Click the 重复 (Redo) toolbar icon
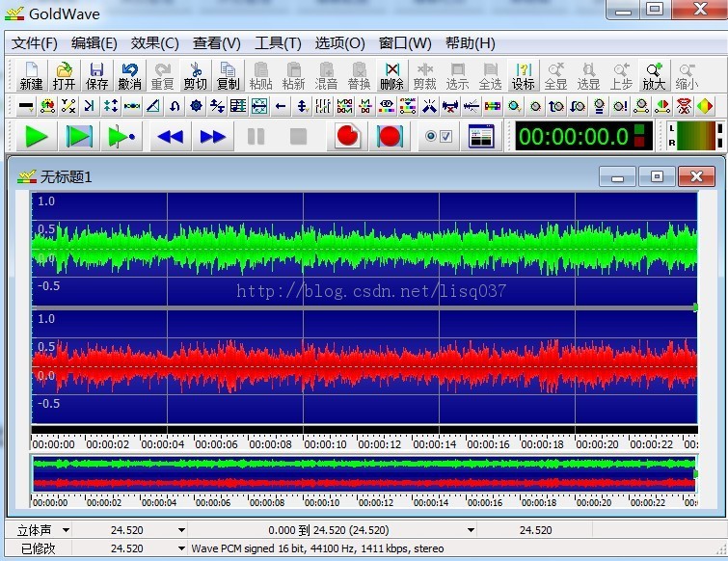This screenshot has width=728, height=561. [x=163, y=75]
